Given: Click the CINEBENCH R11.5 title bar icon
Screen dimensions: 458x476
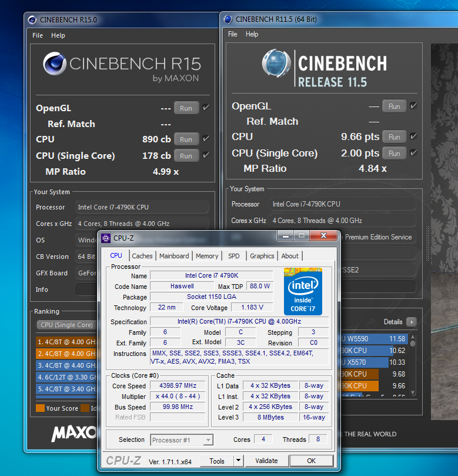Looking at the screenshot, I should pyautogui.click(x=228, y=19).
